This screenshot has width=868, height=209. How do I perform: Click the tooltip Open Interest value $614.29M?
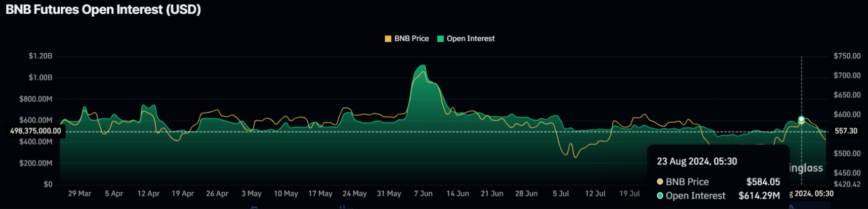point(759,195)
